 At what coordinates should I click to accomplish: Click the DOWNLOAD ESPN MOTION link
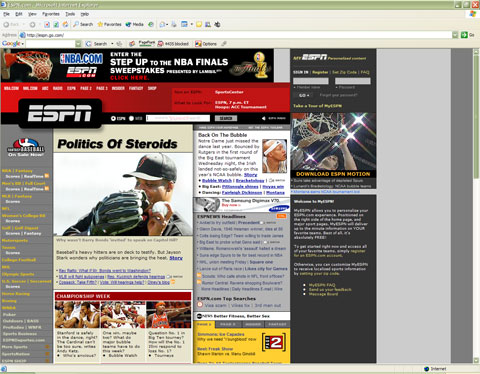pyautogui.click(x=333, y=174)
